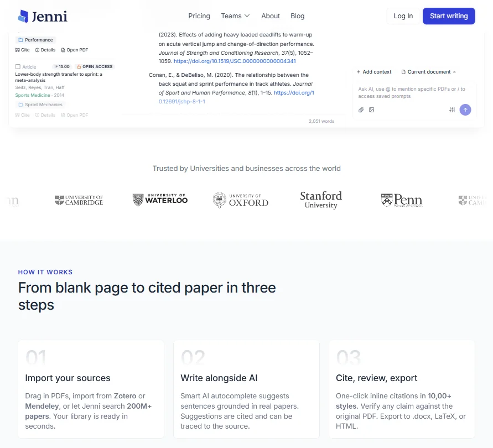Send the AI prompt with arrow button
493x448 pixels.
(465, 110)
